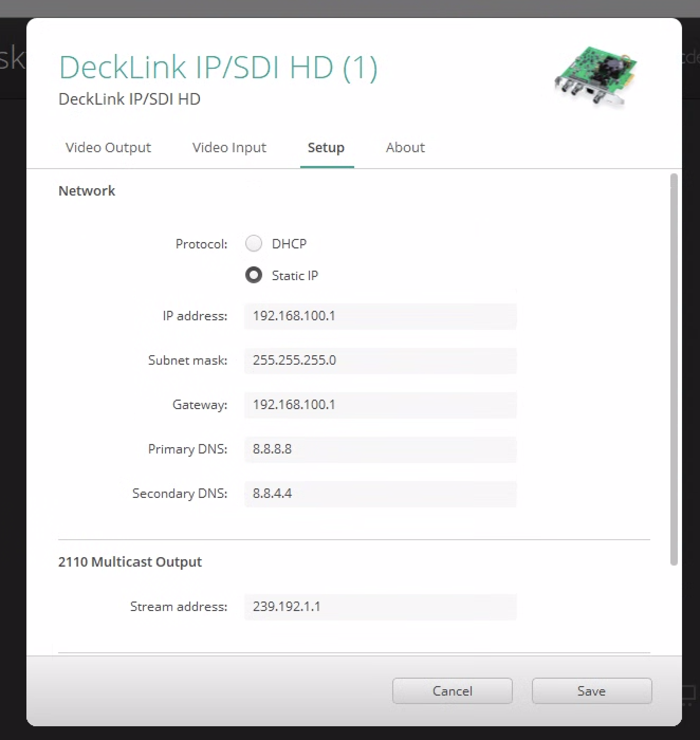Click the vertical scrollbar in the Setup panel
700x740 pixels.
(673, 370)
